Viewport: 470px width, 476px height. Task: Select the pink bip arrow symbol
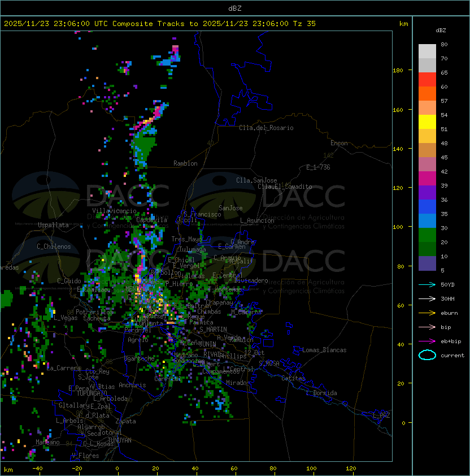coord(427,327)
